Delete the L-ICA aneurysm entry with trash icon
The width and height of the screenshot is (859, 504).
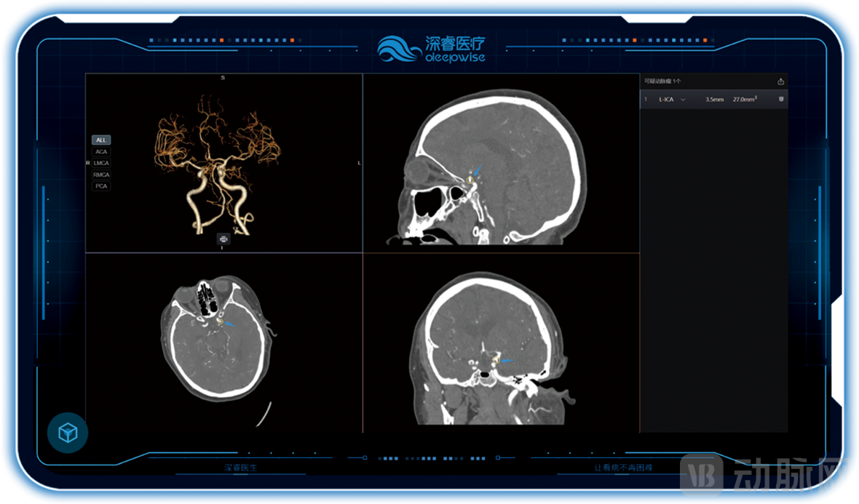click(x=781, y=99)
